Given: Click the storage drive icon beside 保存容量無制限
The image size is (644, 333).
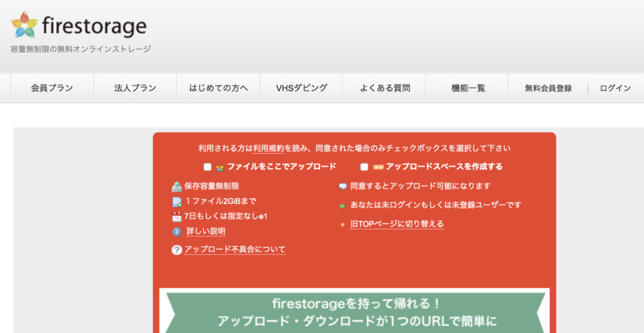Looking at the screenshot, I should [177, 187].
